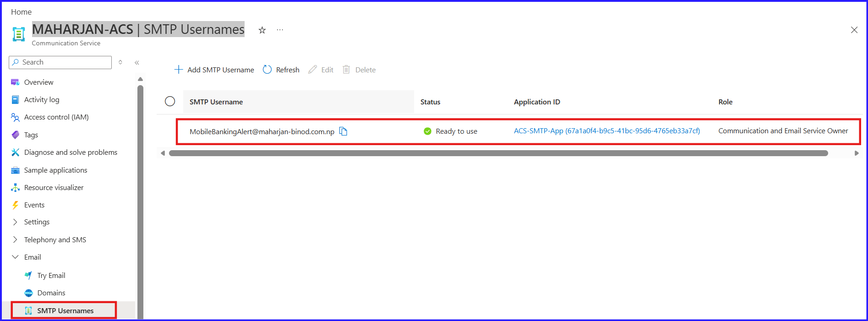Screen dimensions: 868x321
Task: Click the Status column header
Action: click(x=430, y=102)
